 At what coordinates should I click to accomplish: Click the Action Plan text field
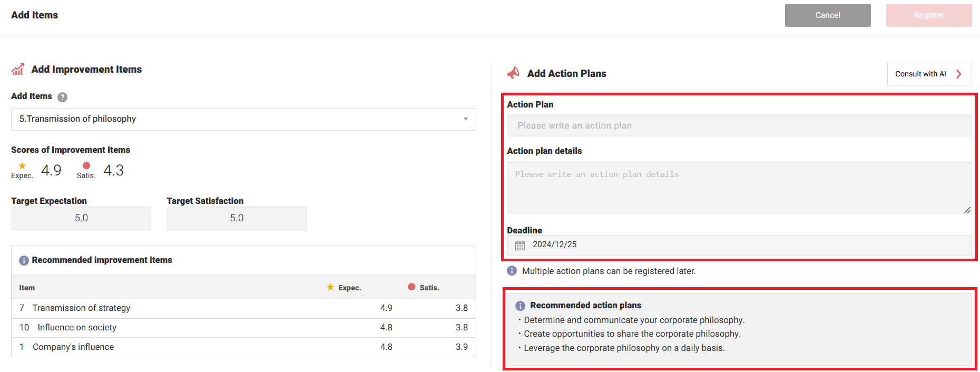739,126
